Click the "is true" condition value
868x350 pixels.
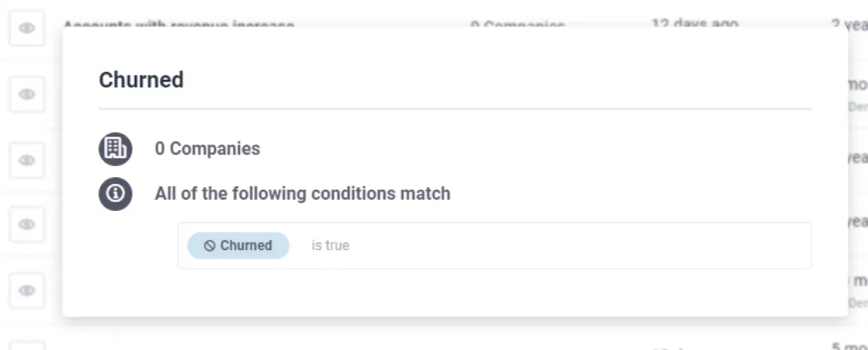coord(331,245)
